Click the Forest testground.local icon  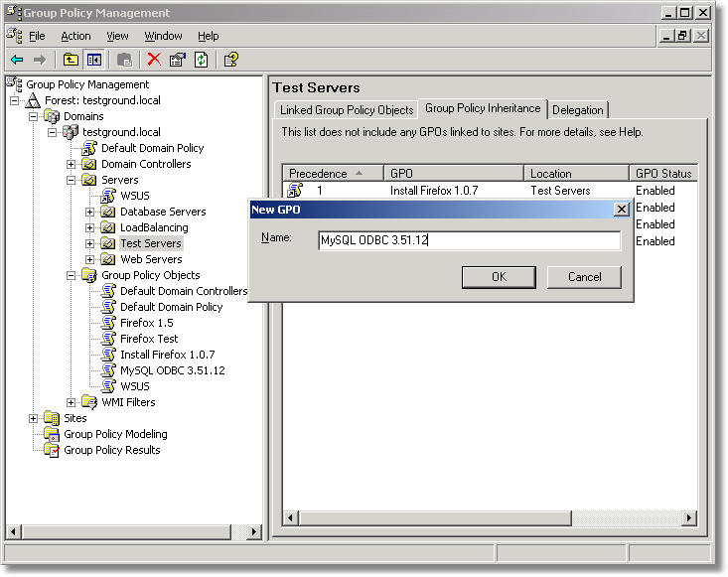click(33, 100)
